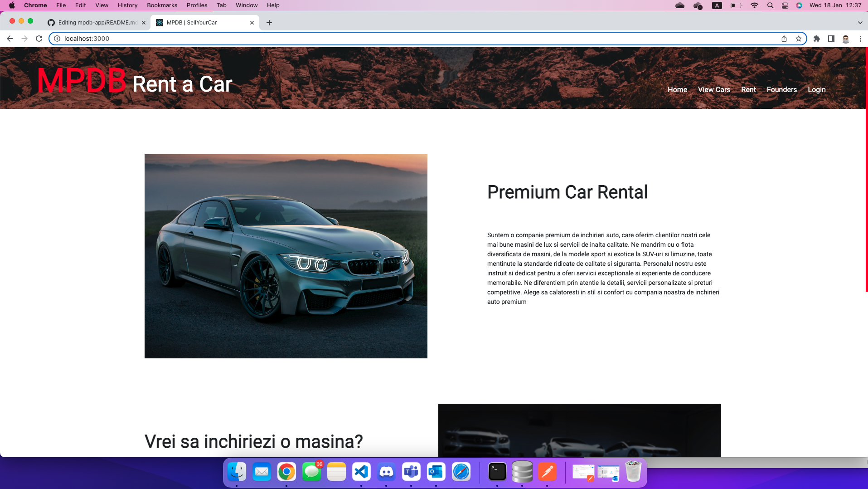868x489 pixels.
Task: Open the Edit menu
Action: (81, 5)
